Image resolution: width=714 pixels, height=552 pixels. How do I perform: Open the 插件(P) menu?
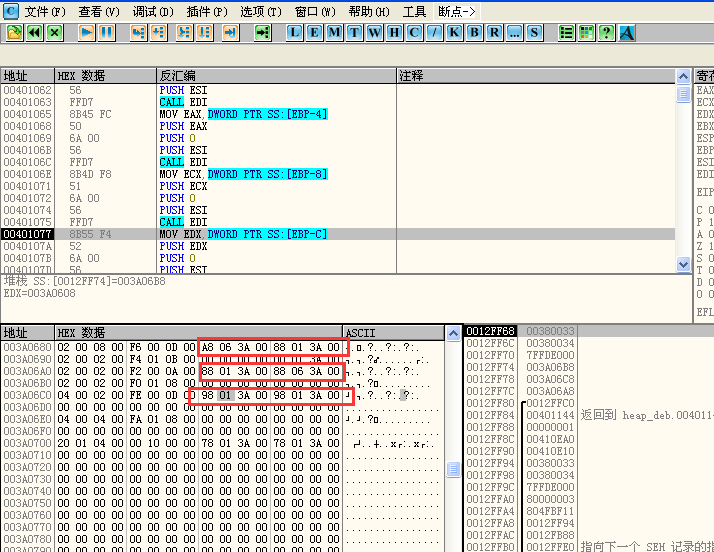(x=206, y=11)
